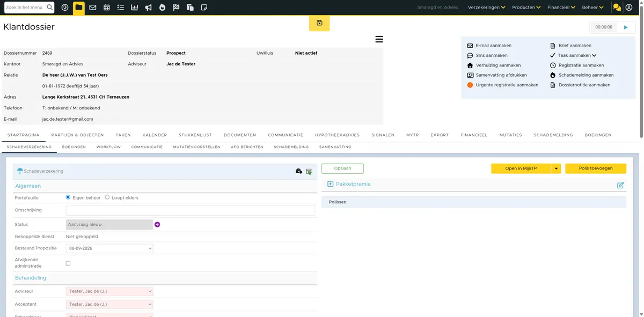Open the Adviseur dropdown
The width and height of the screenshot is (644, 317).
point(109,292)
